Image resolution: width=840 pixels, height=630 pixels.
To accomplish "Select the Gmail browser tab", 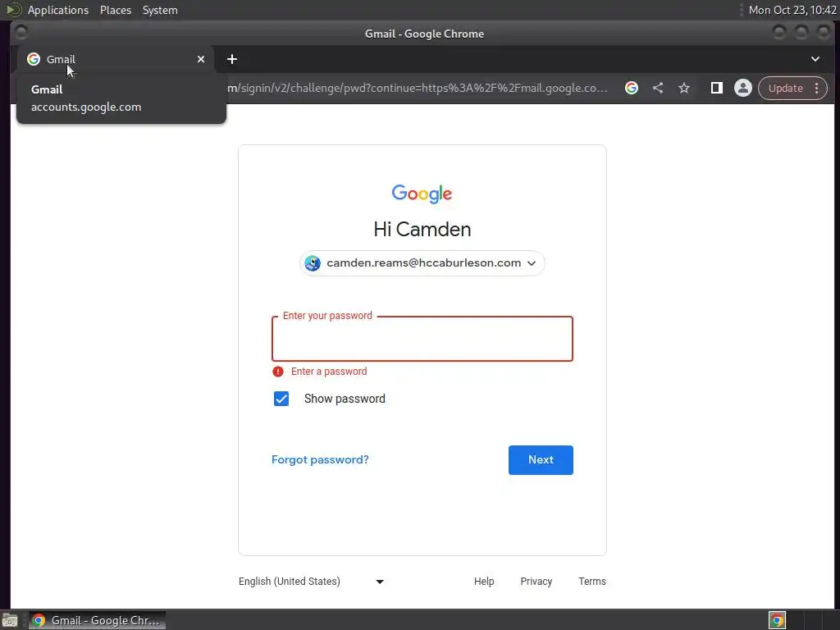I will [x=116, y=59].
